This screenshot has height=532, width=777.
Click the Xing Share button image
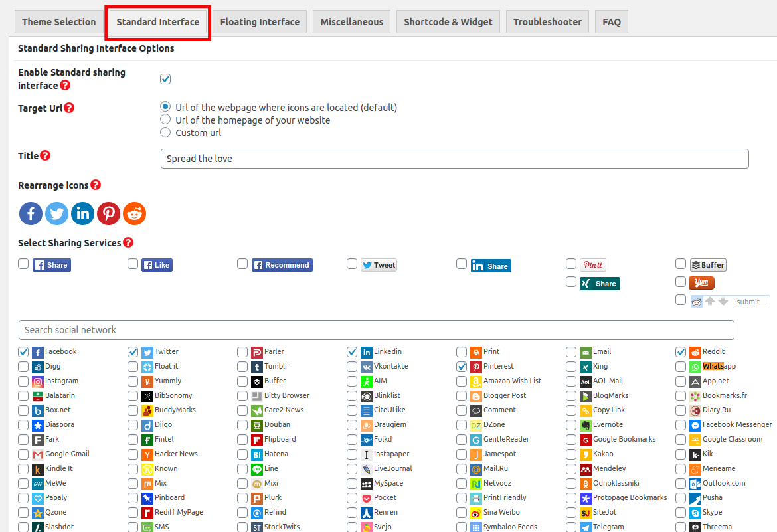click(x=600, y=284)
